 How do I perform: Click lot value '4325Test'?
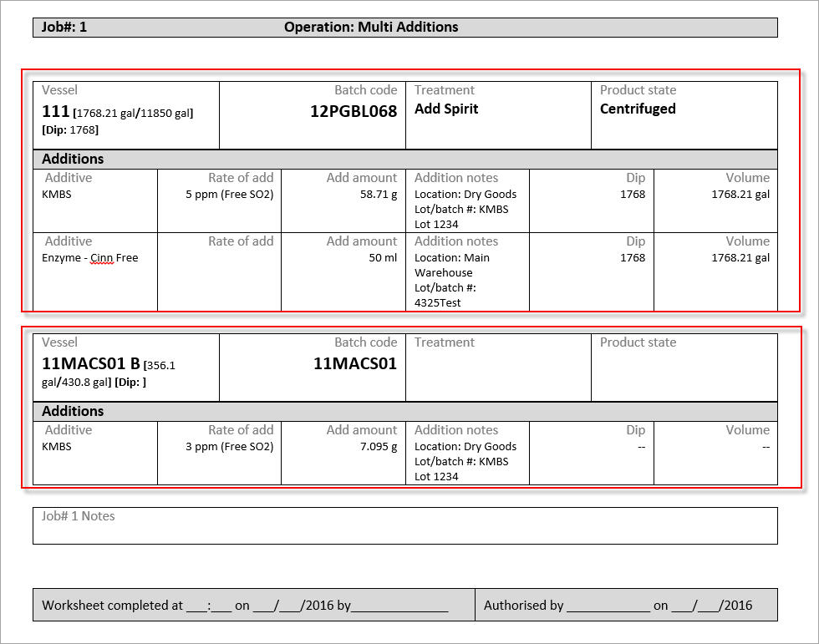438,302
